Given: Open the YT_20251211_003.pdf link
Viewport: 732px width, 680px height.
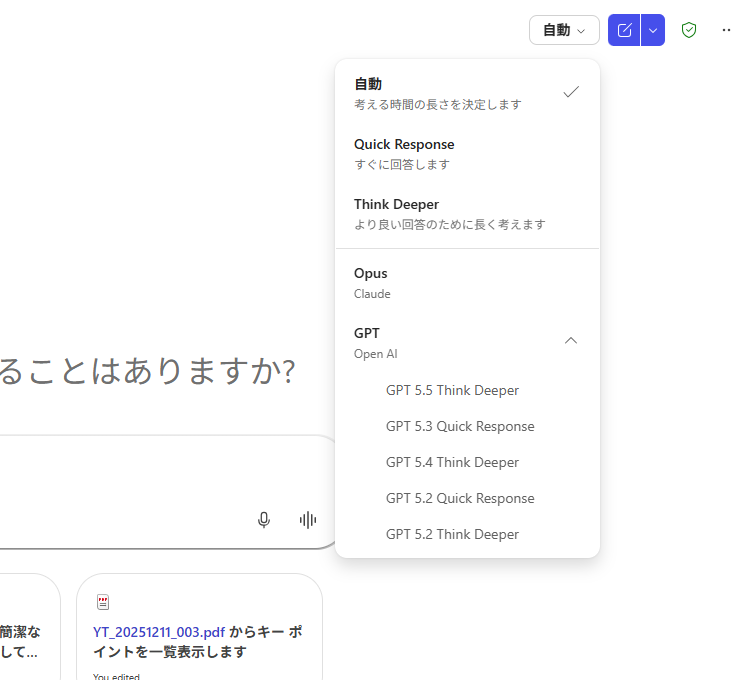Looking at the screenshot, I should 159,632.
